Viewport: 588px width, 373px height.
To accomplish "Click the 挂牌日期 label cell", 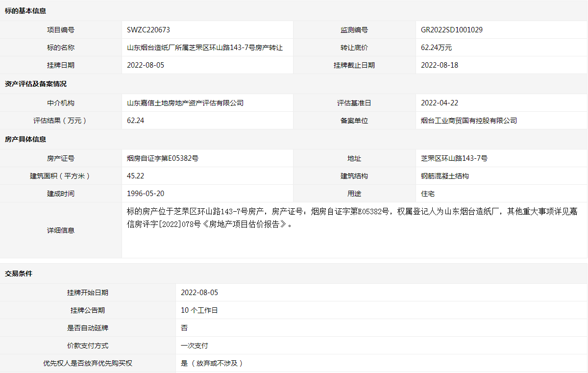I will pyautogui.click(x=61, y=65).
